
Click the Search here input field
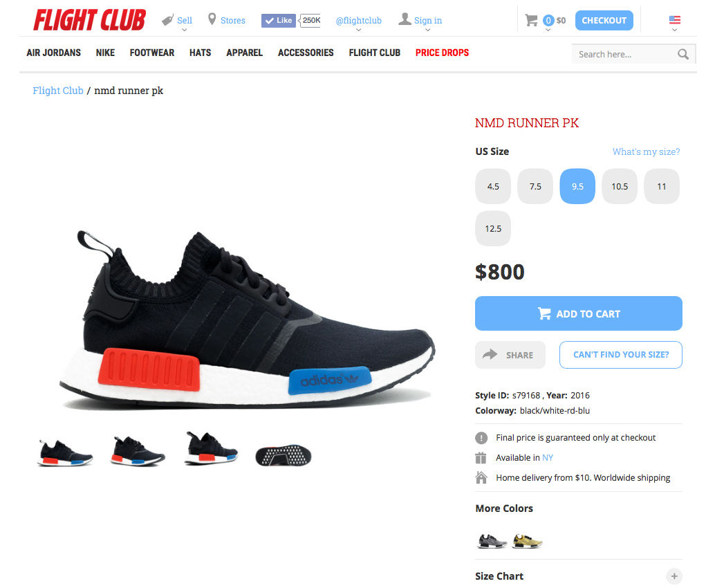624,54
